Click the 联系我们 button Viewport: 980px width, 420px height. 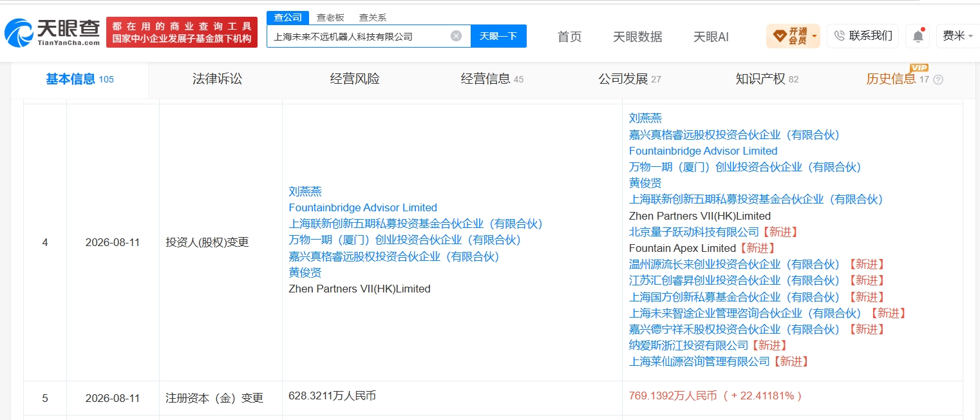click(863, 36)
